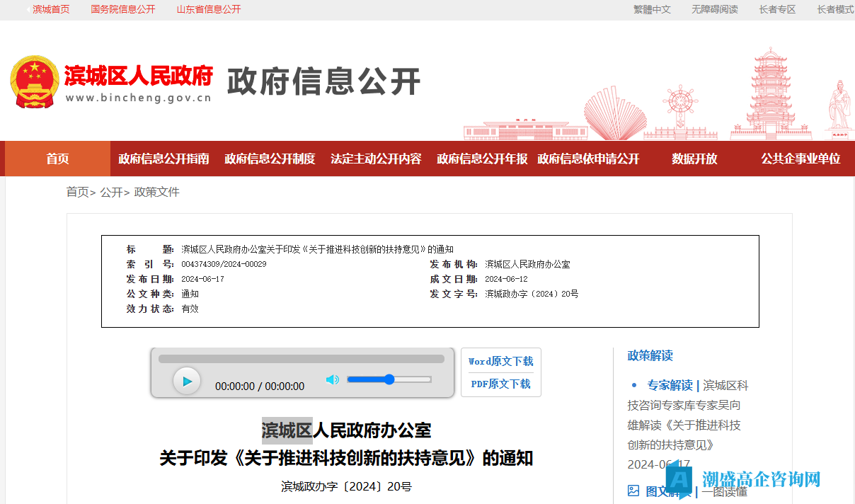This screenshot has width=855, height=504.
Task: Download the Word原文下载 file
Action: (x=500, y=361)
